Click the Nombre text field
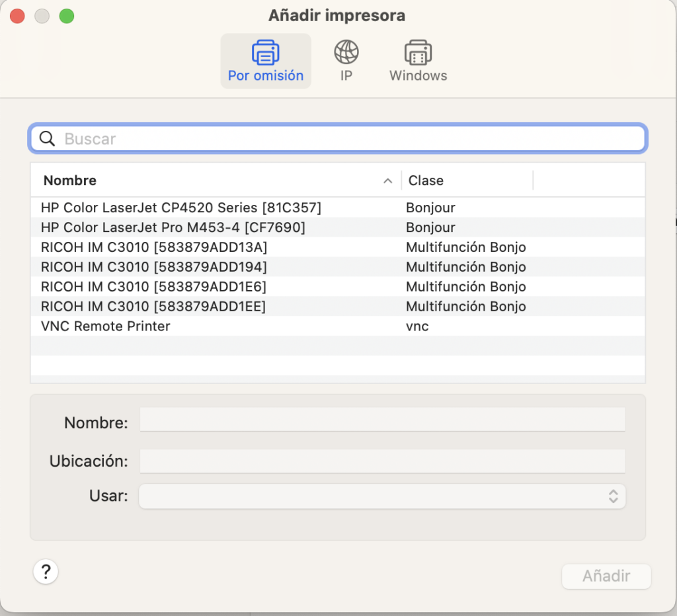Viewport: 677px width, 616px height. click(382, 420)
